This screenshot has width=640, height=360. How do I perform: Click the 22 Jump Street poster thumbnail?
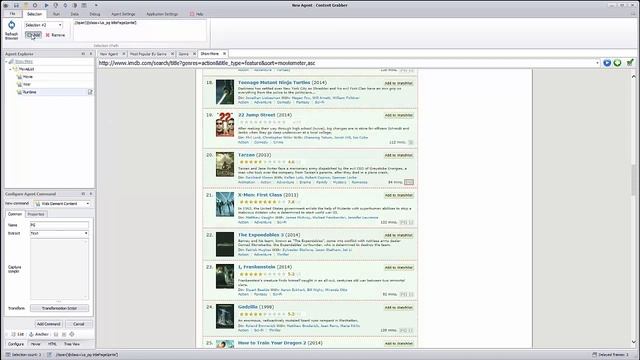coord(225,124)
